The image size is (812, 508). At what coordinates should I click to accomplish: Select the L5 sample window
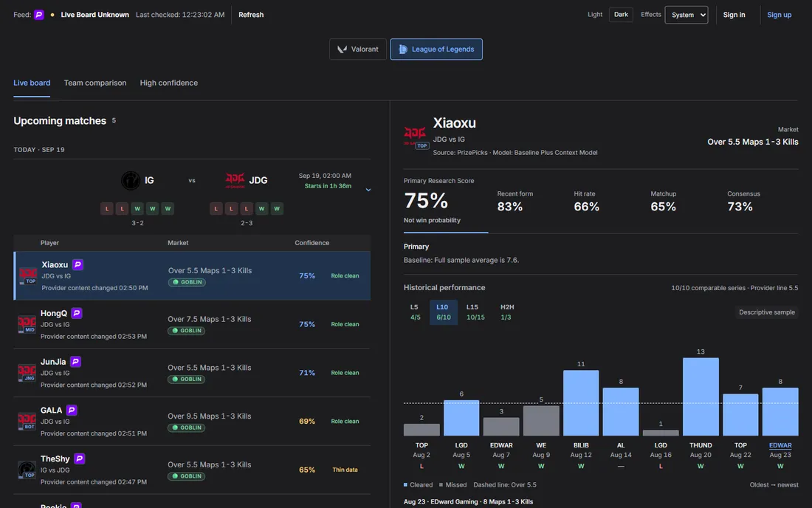click(415, 312)
